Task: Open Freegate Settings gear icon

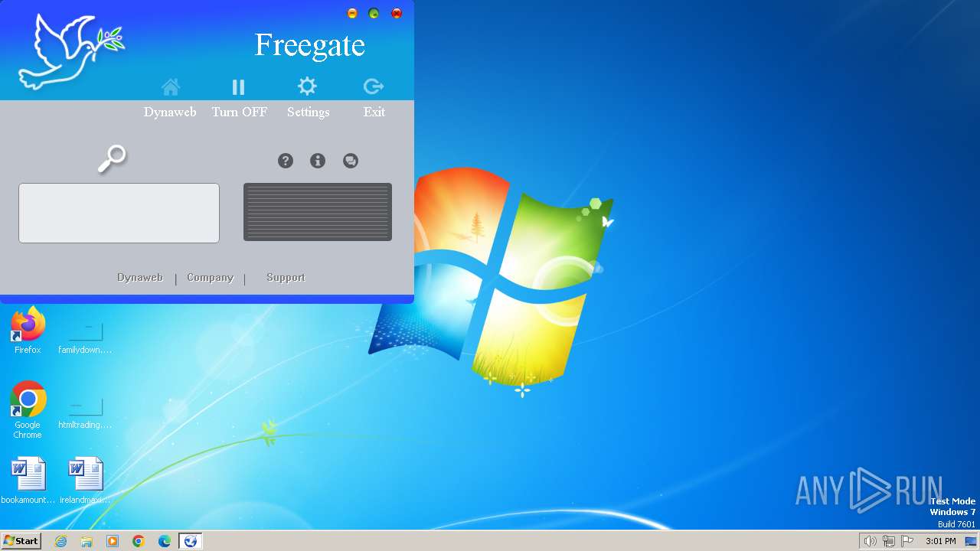Action: coord(307,86)
